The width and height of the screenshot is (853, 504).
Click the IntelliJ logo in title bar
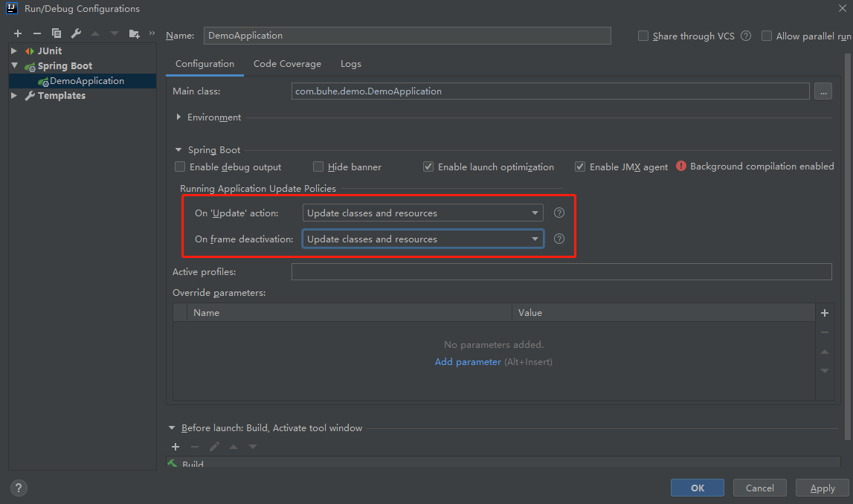click(x=11, y=8)
